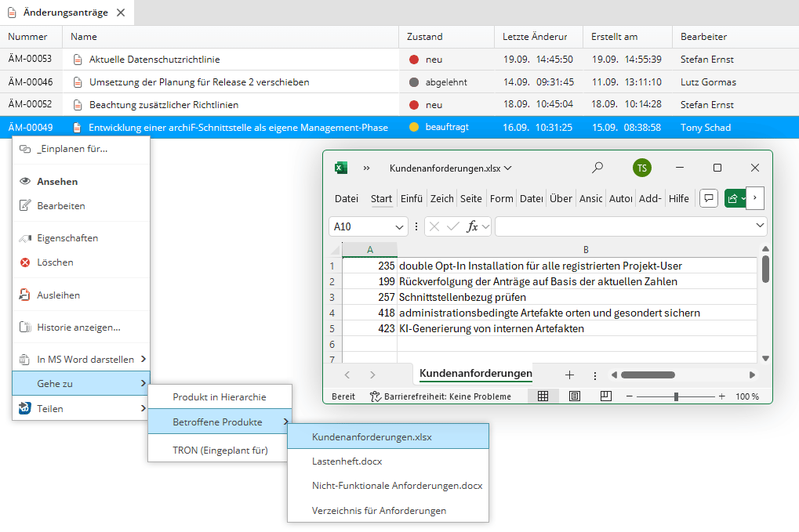Open the comments icon in Excel ribbon
Viewport: 799px width, 532px height.
click(x=708, y=199)
